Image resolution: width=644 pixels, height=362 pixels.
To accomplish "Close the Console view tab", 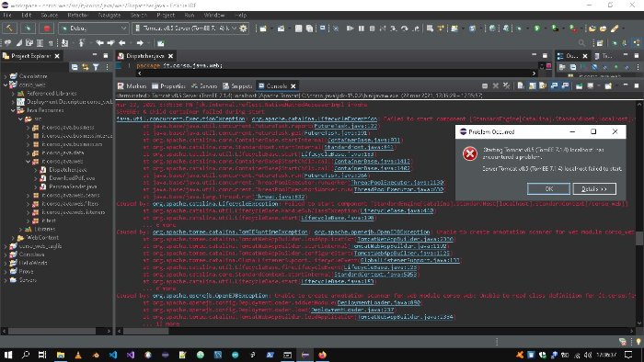I will [293, 85].
